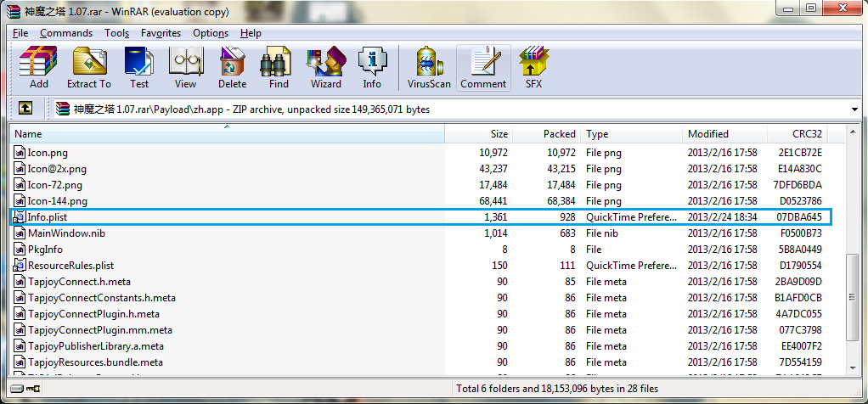
Task: Click the file list vertical scrollbar thumb
Action: tap(853, 297)
